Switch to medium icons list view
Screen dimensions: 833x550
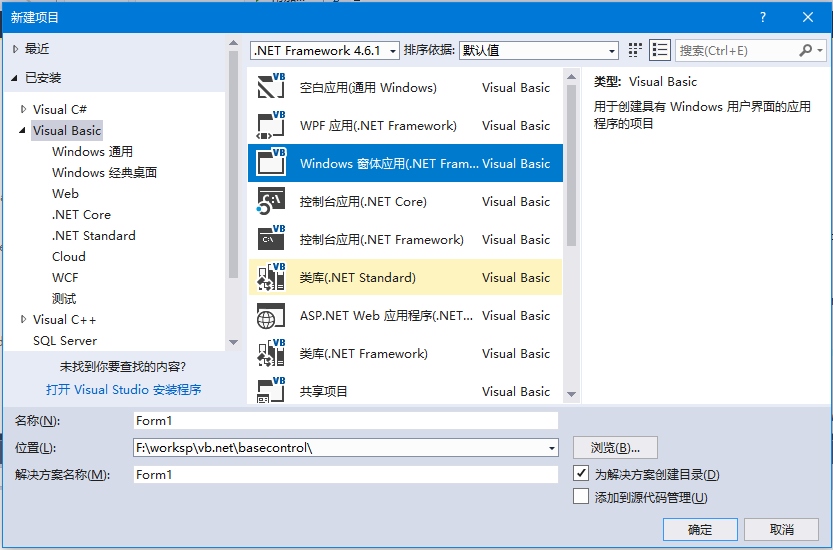click(x=660, y=50)
